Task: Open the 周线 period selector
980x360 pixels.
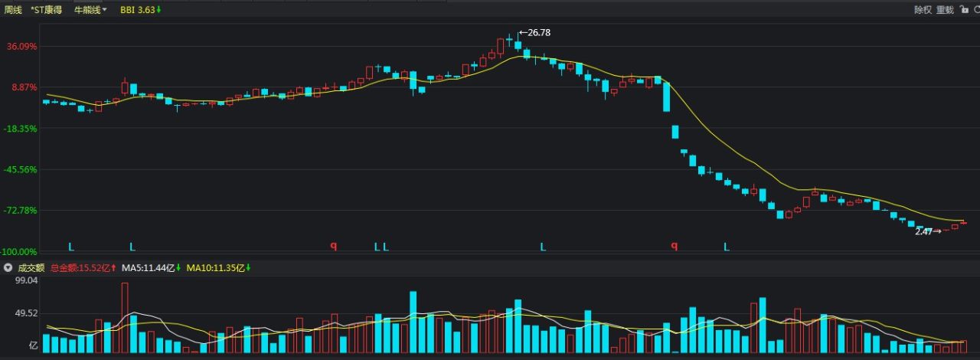Action: tap(13, 10)
